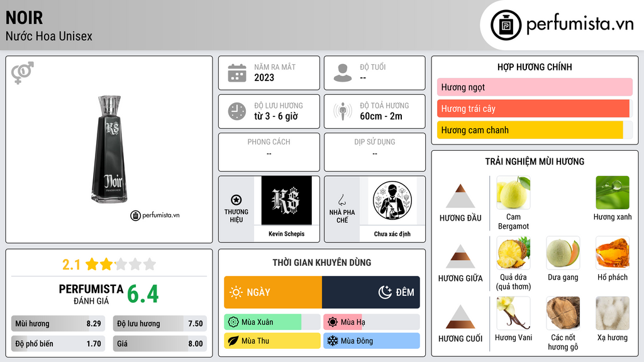This screenshot has width=644, height=362.
Task: Click the sun icon for Mùa Hạ
Action: (333, 322)
